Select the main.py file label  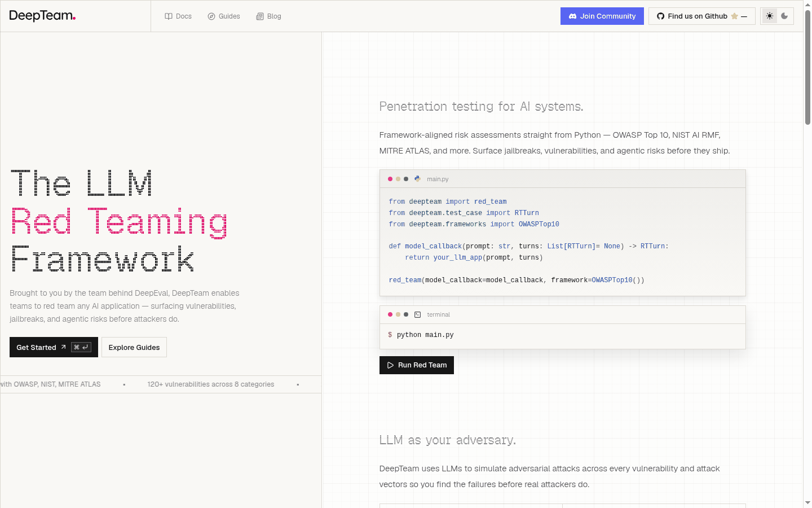click(438, 179)
